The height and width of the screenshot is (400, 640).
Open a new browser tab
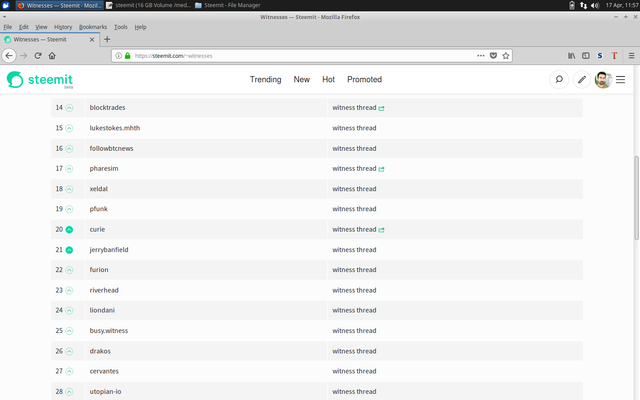[107, 39]
